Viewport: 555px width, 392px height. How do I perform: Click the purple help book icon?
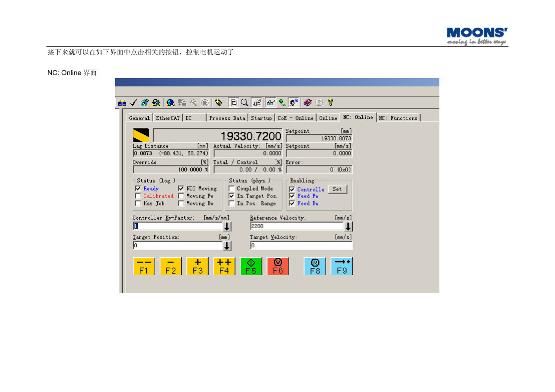pyautogui.click(x=307, y=103)
